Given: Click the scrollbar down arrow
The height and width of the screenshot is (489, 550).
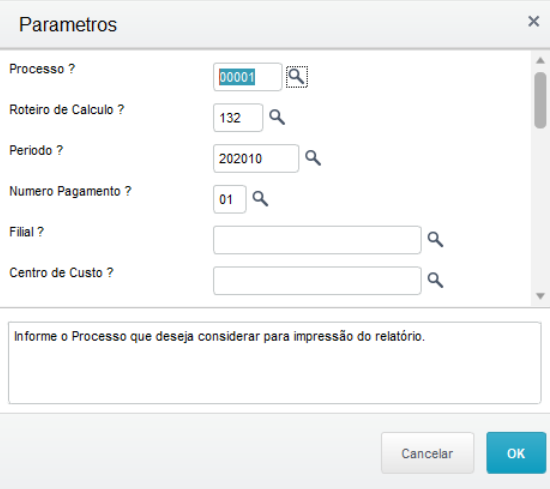Looking at the screenshot, I should tap(540, 296).
